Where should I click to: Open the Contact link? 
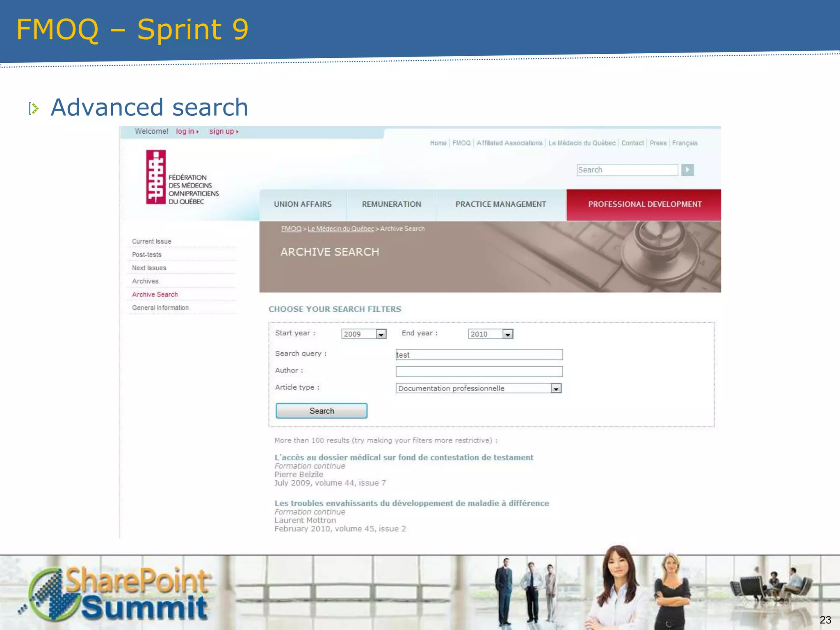632,143
